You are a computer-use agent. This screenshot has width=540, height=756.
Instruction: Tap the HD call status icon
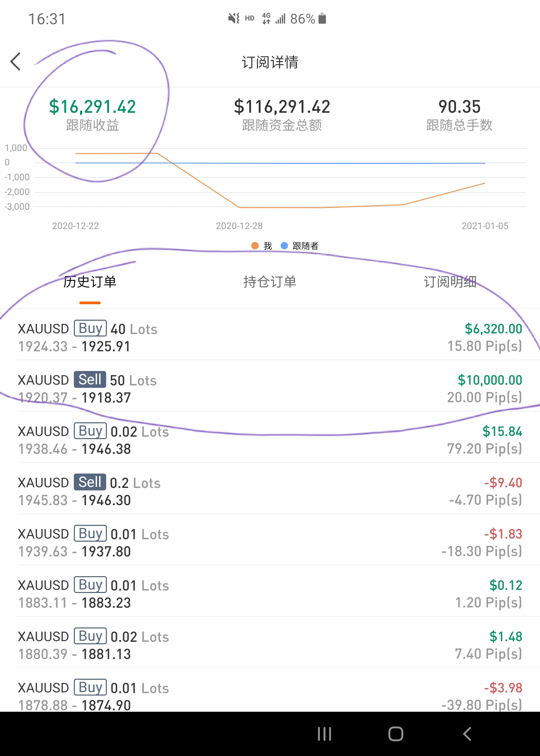coord(250,18)
